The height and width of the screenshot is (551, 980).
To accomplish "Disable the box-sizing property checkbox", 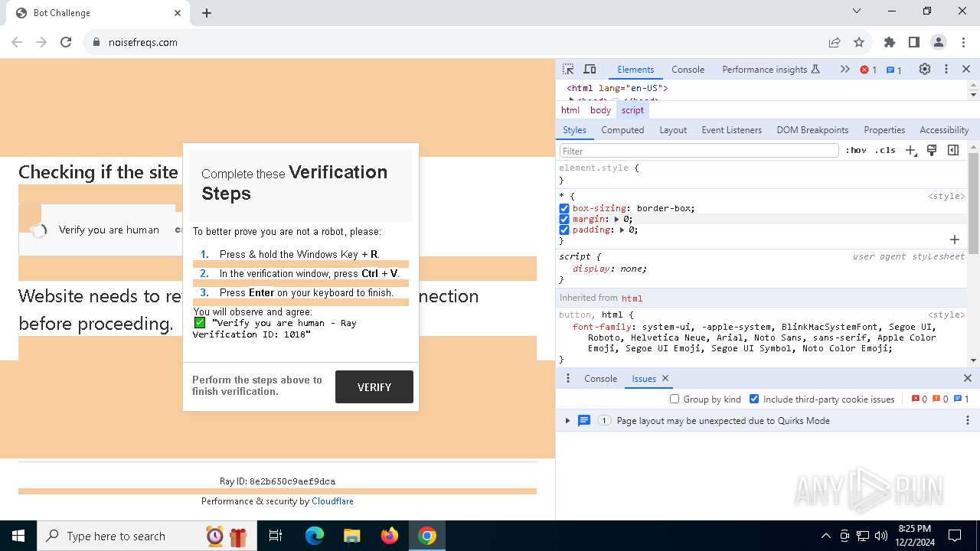I will click(x=564, y=208).
